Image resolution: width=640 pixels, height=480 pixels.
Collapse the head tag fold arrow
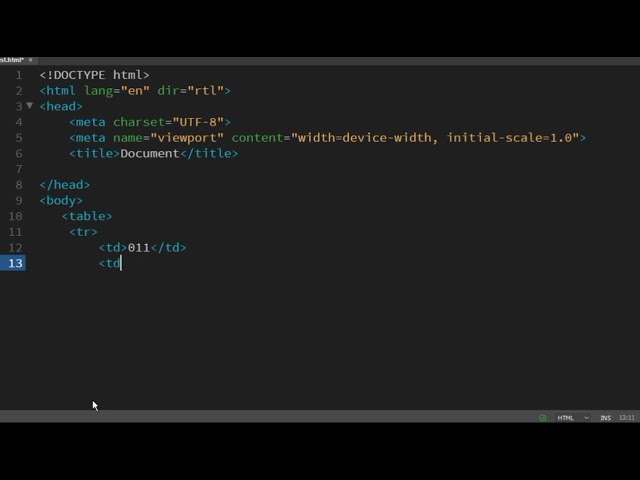click(x=29, y=106)
